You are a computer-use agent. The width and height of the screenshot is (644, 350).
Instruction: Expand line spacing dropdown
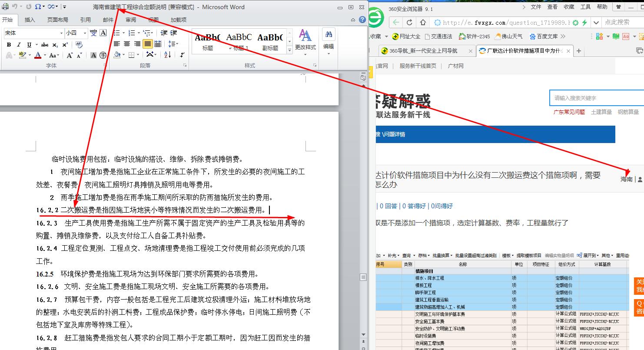tap(177, 44)
